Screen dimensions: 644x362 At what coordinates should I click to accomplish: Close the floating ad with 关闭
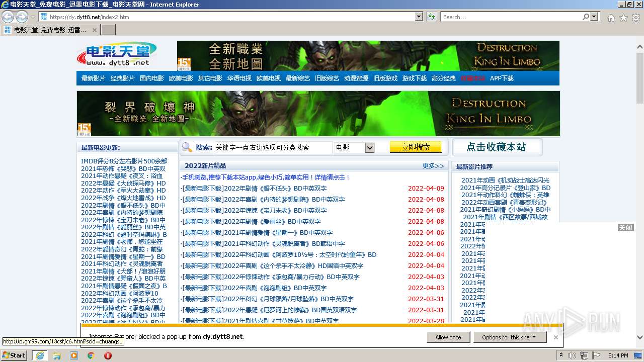(625, 227)
